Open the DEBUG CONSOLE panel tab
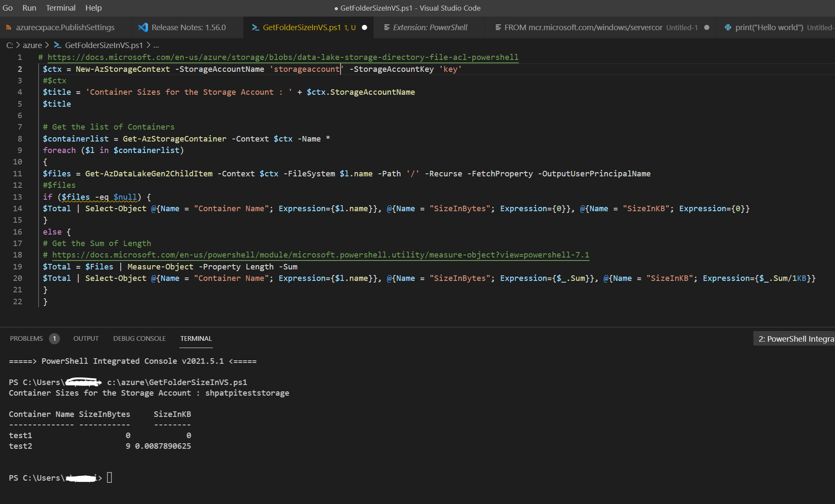Image resolution: width=835 pixels, height=504 pixels. tap(139, 338)
